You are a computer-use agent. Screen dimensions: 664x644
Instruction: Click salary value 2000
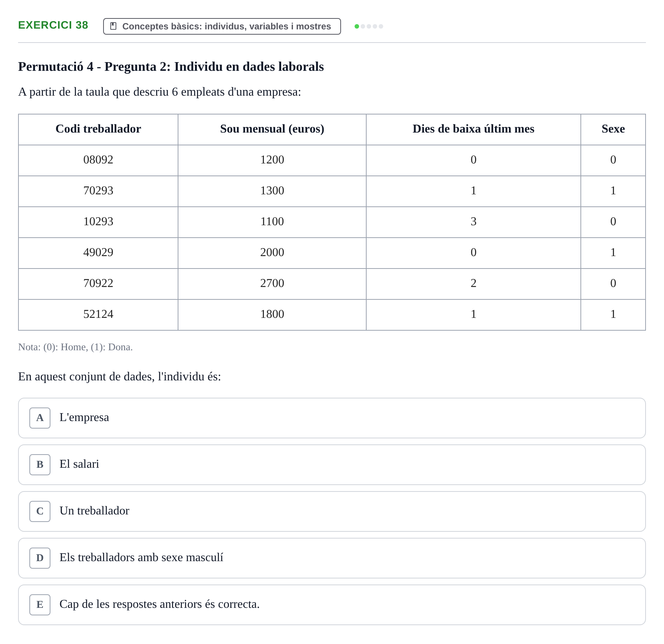point(272,253)
